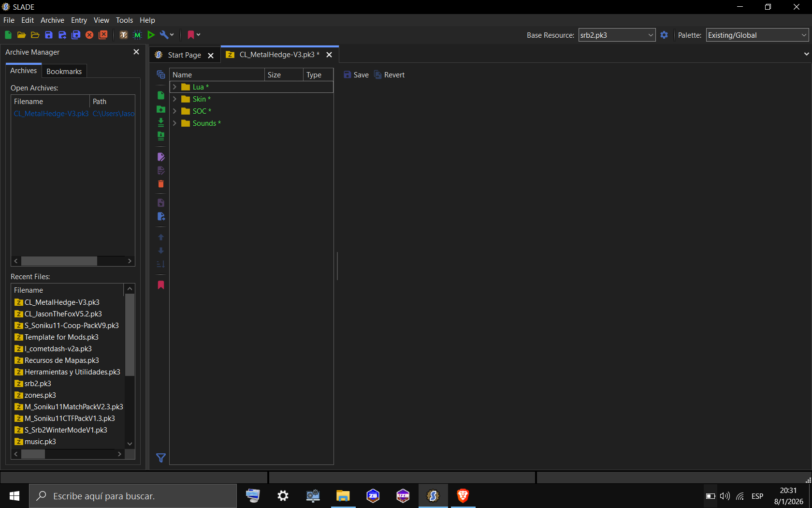Export the entry with the blue file-arrow icon
This screenshot has height=508, width=812.
point(161,216)
